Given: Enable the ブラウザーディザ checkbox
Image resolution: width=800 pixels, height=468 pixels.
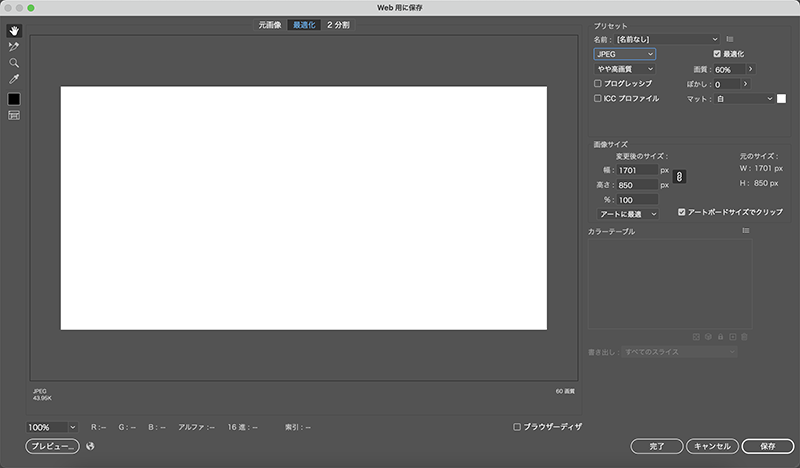Looking at the screenshot, I should 517,427.
